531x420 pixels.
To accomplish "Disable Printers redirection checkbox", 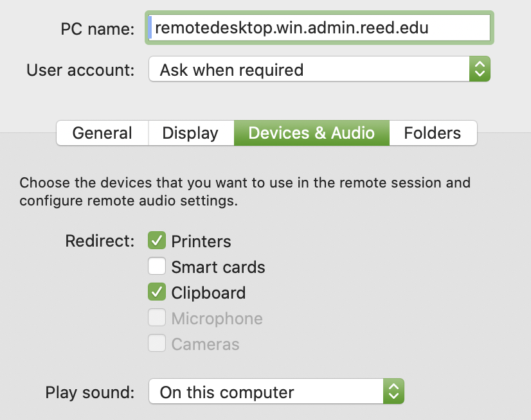I will [157, 241].
